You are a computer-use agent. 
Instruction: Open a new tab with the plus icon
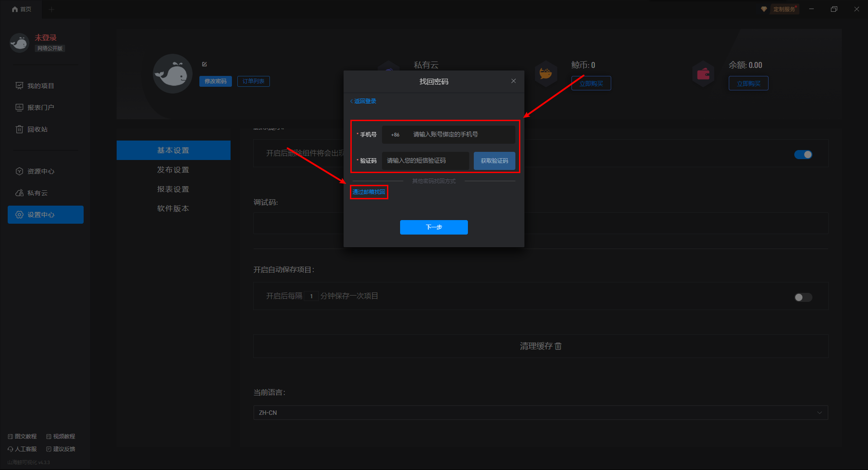coord(51,9)
